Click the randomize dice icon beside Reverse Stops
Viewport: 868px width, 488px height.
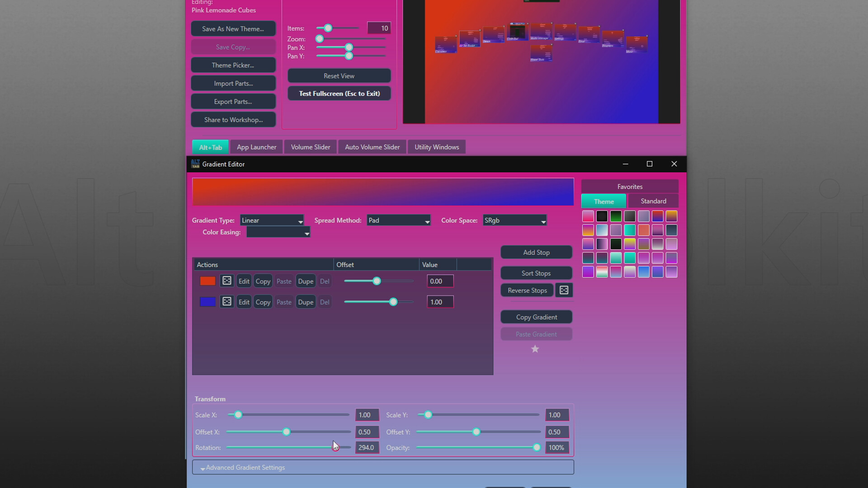(x=563, y=290)
